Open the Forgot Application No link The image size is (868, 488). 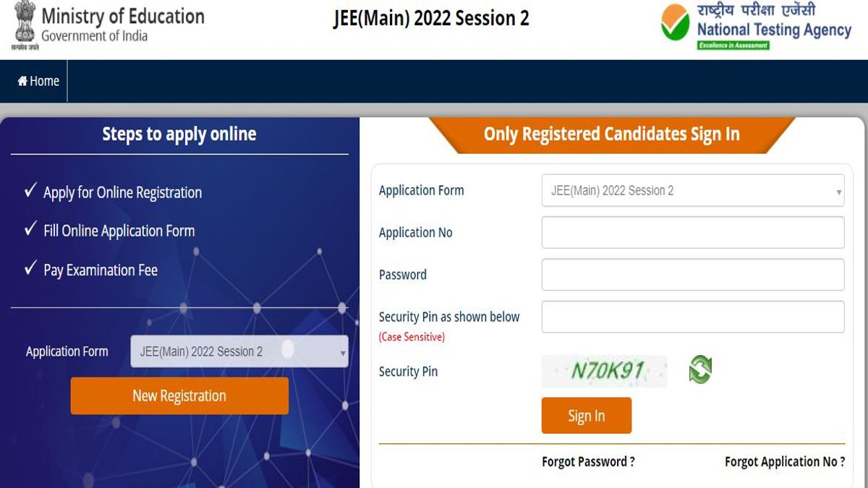click(x=783, y=461)
